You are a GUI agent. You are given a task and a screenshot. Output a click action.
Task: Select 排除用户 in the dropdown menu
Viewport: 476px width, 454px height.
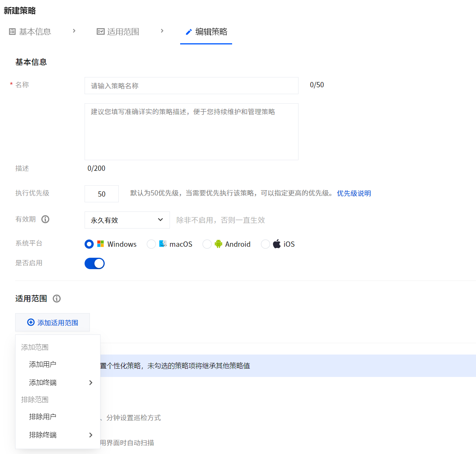(43, 417)
